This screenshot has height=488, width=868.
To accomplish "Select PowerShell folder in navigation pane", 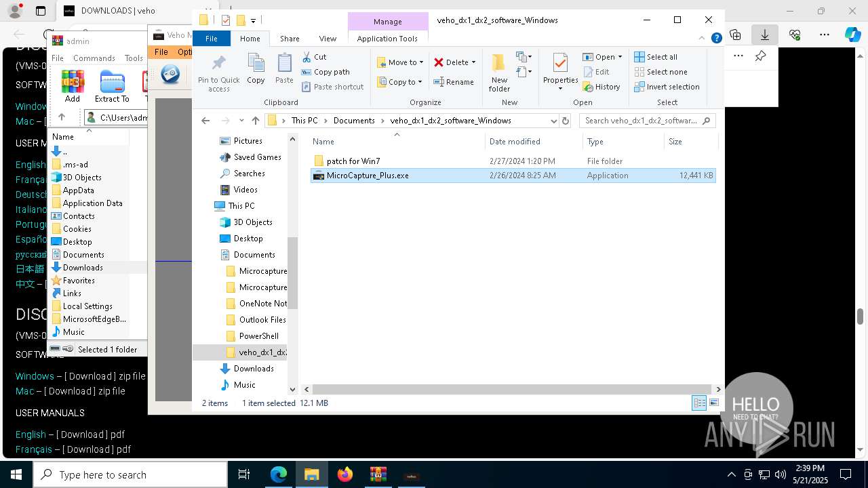I will coord(258,336).
